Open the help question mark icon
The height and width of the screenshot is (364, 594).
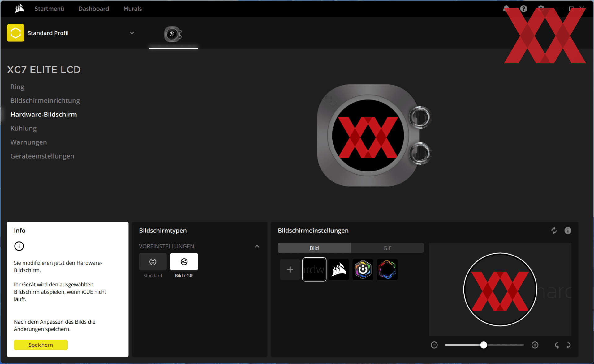pos(523,9)
